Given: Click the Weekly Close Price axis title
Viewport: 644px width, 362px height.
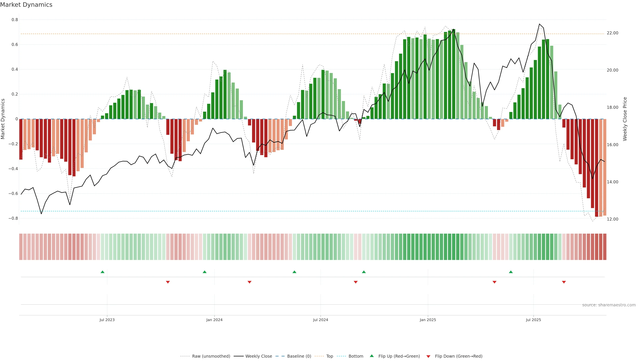Looking at the screenshot, I should coord(625,119).
